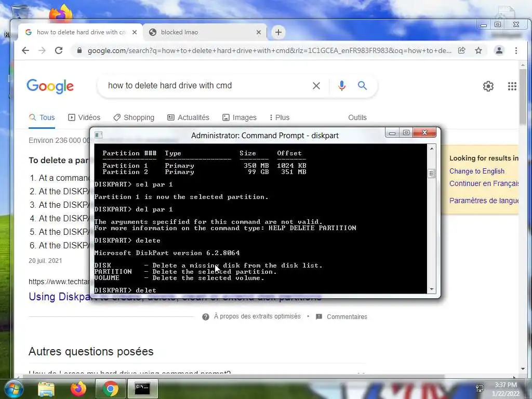Share this page icon in address bar
This screenshot has width=532, height=399.
coord(461,50)
